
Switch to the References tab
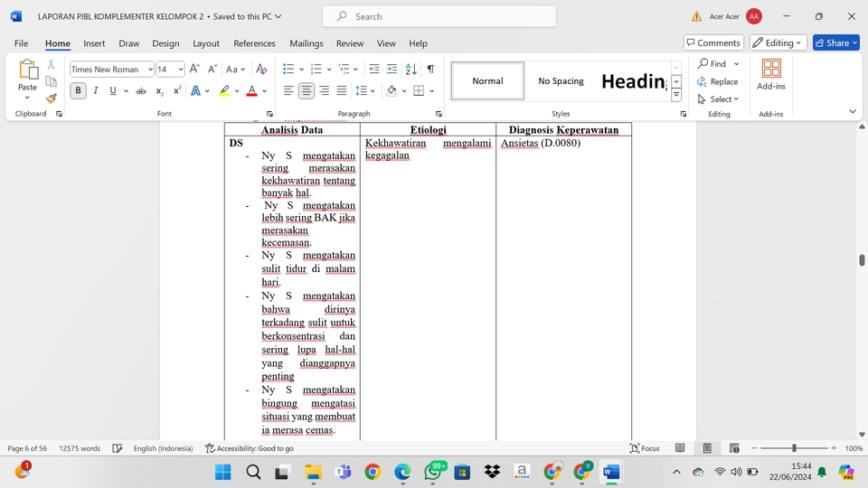click(254, 43)
